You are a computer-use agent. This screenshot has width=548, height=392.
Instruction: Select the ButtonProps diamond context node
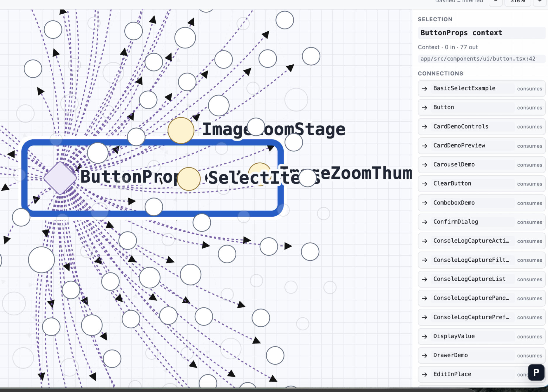(x=60, y=178)
